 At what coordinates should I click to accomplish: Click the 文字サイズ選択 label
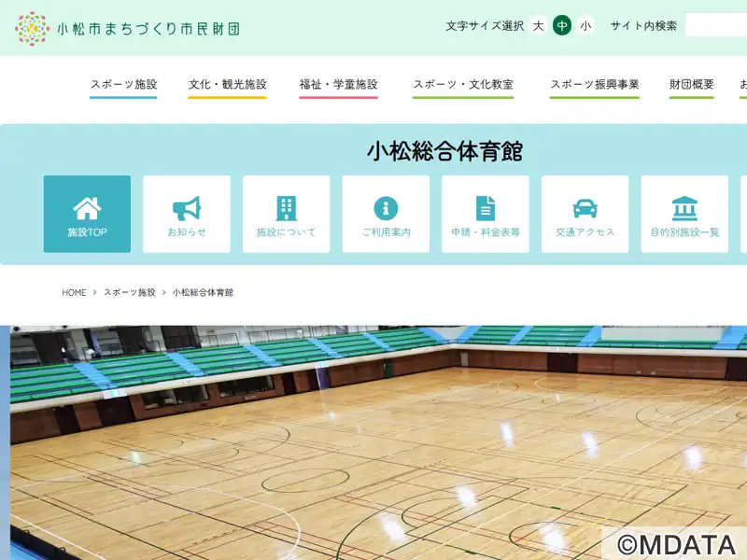pyautogui.click(x=485, y=26)
